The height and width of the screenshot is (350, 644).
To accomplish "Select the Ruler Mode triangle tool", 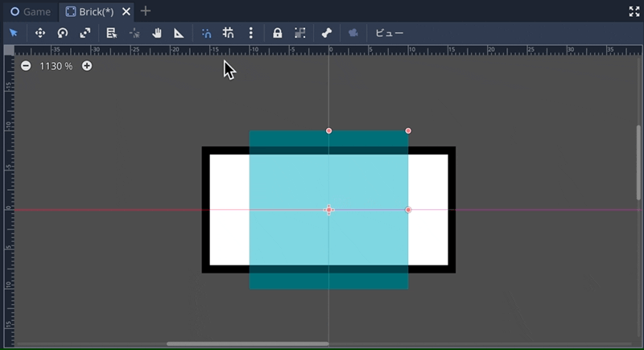I will (179, 33).
